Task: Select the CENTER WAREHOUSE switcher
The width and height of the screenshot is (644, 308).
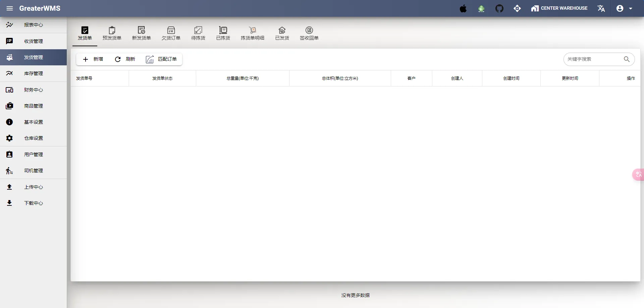Action: pos(559,8)
